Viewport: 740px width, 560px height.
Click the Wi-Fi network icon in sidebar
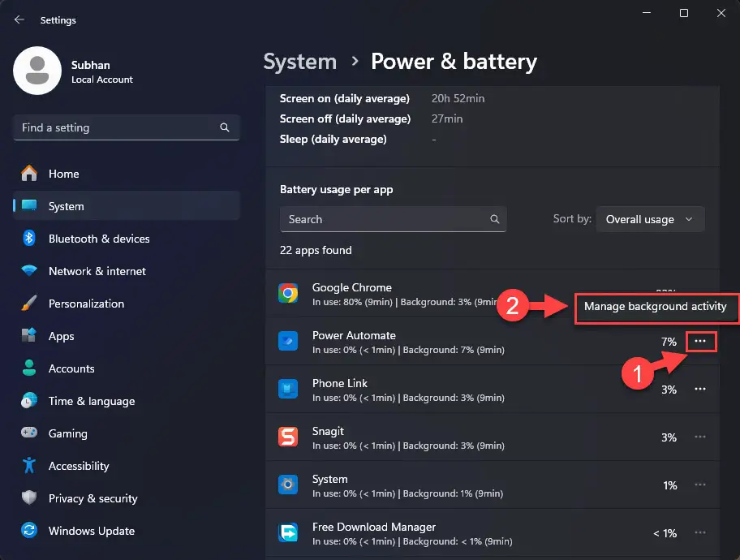[x=28, y=270]
